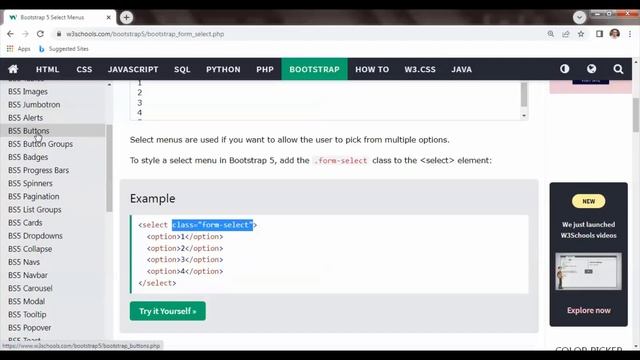
Task: Click Explore now in the videos ad
Action: [589, 310]
